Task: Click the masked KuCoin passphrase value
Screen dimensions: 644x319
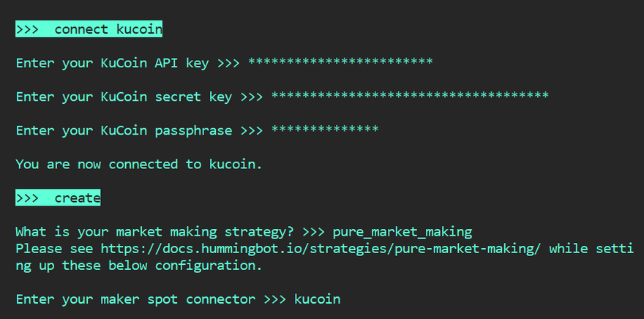Action: point(325,131)
